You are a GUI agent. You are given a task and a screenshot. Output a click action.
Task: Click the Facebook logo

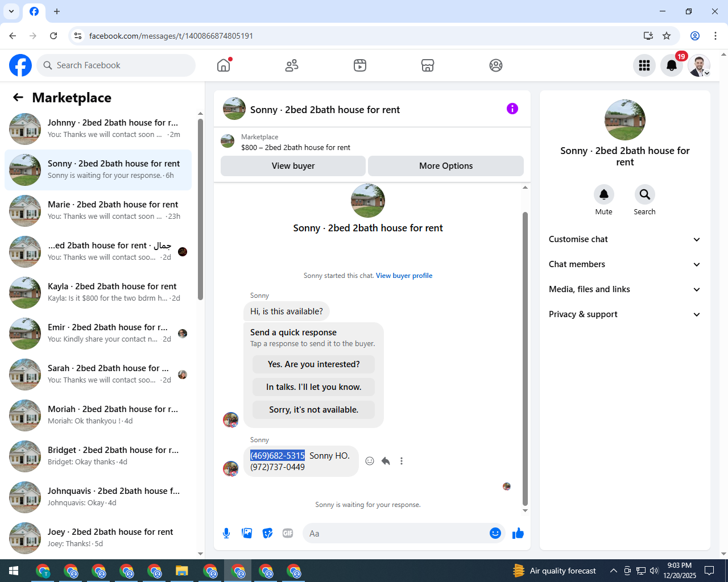coord(20,65)
